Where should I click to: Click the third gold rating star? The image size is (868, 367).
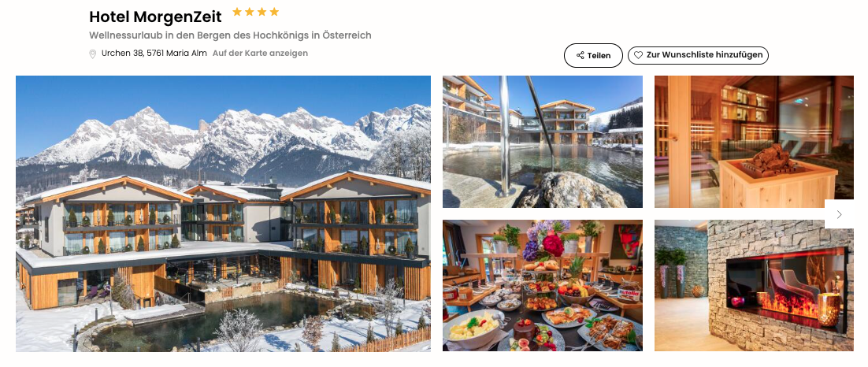point(262,12)
